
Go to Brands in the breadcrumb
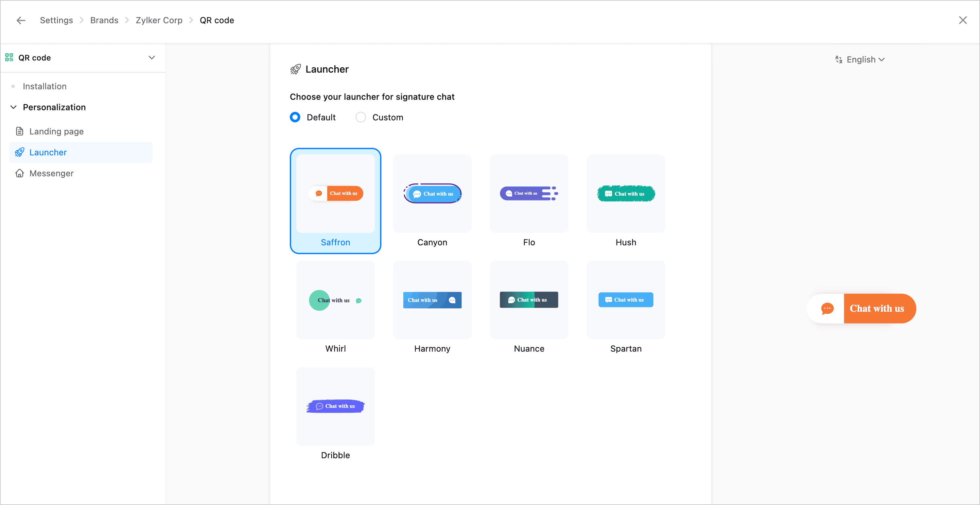[104, 20]
